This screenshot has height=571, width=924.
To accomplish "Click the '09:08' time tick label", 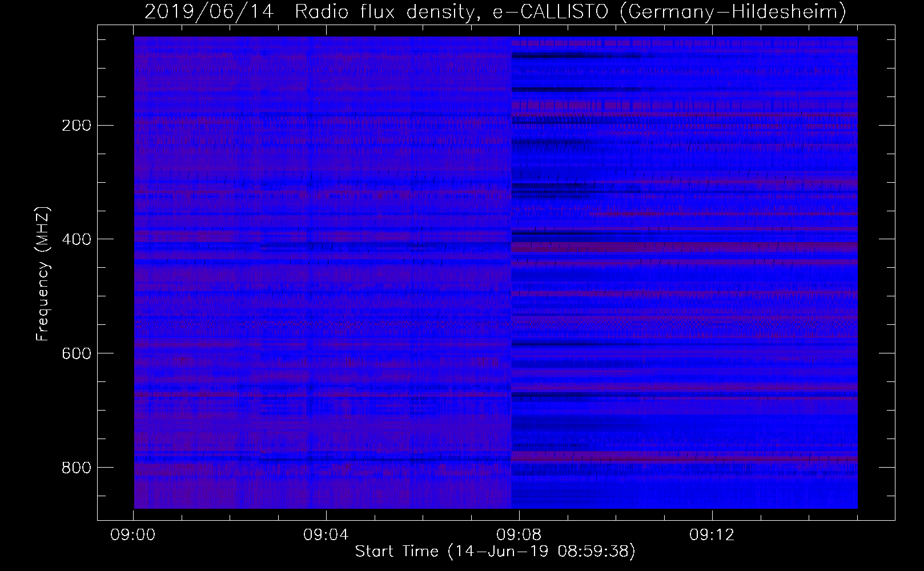I will tap(519, 535).
